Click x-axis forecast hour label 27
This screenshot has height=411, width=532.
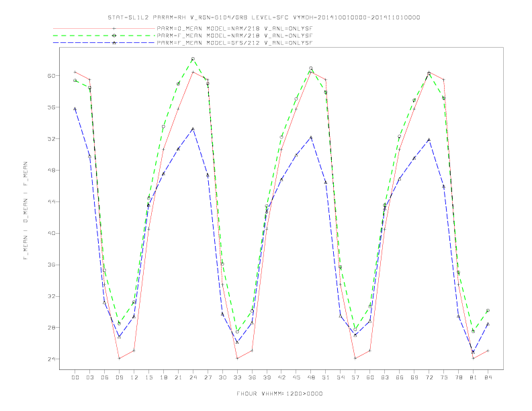208,377
